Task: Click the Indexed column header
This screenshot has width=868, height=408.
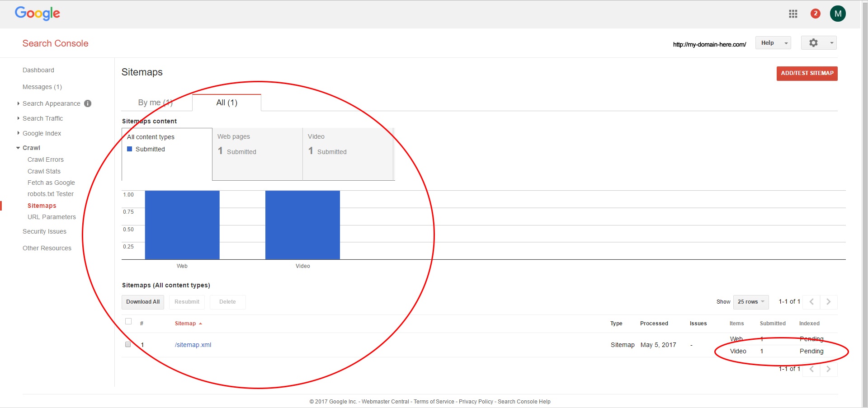Action: [x=809, y=324]
